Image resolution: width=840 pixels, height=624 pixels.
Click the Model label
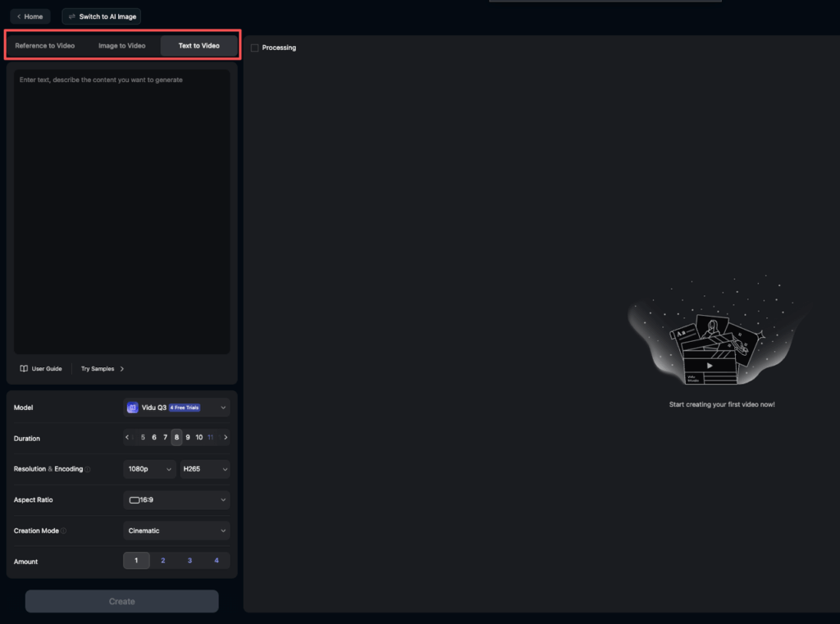23,408
